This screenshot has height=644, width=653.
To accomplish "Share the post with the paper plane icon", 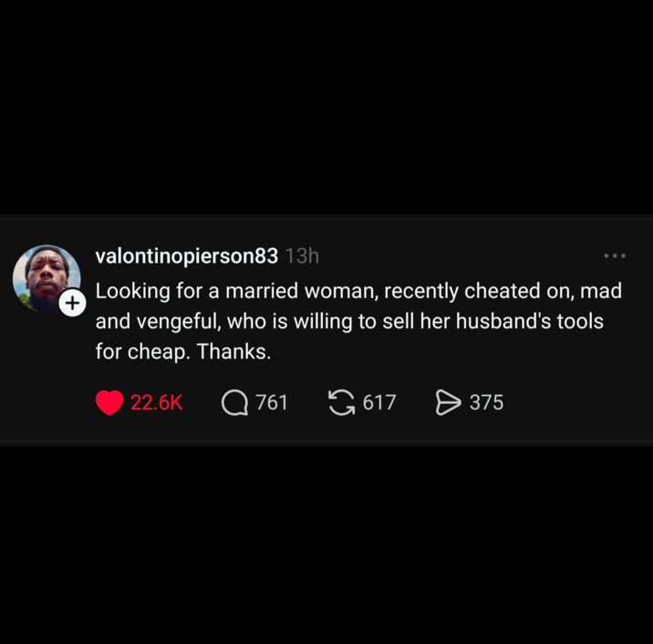I will click(x=448, y=403).
